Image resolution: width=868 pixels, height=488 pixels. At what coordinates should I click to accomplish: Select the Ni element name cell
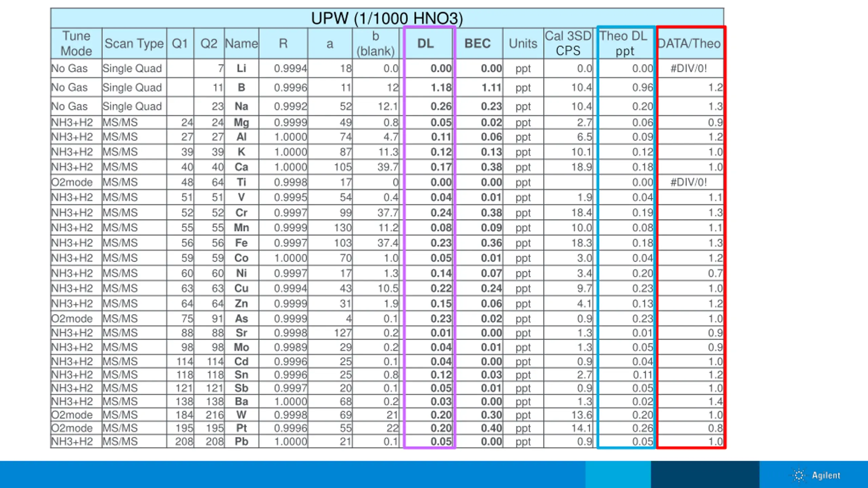[241, 273]
